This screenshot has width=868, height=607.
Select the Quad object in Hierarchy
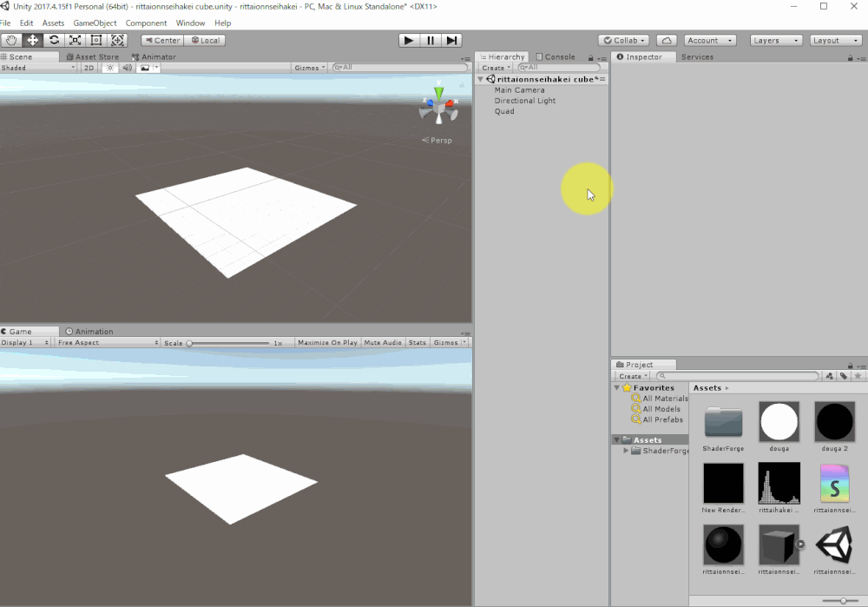tap(504, 111)
